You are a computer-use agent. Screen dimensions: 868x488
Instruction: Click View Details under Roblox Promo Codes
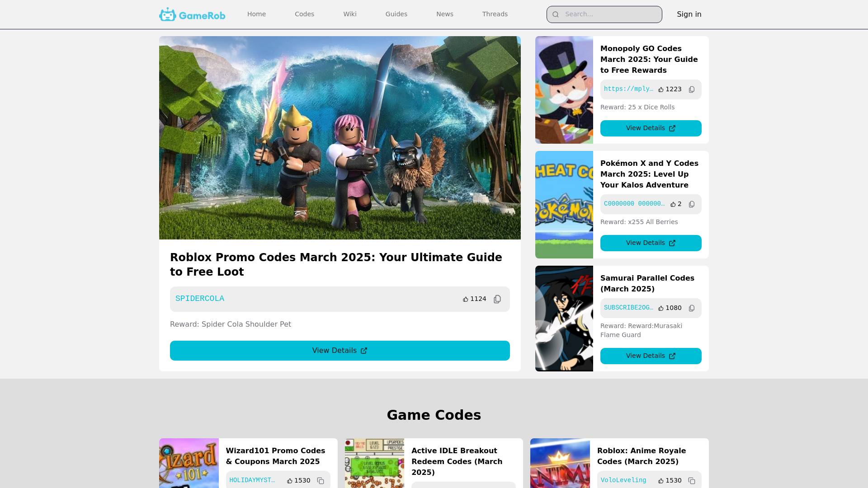340,351
